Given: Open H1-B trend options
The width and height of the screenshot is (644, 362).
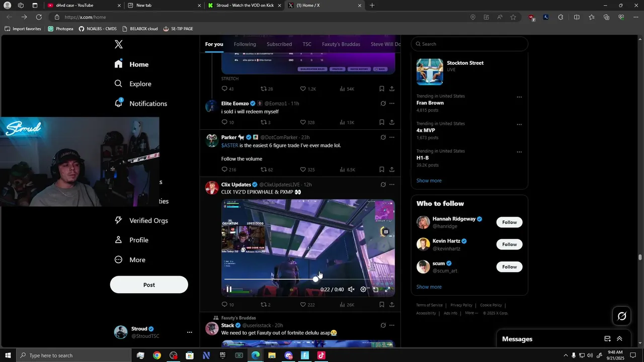Looking at the screenshot, I should pos(519,152).
